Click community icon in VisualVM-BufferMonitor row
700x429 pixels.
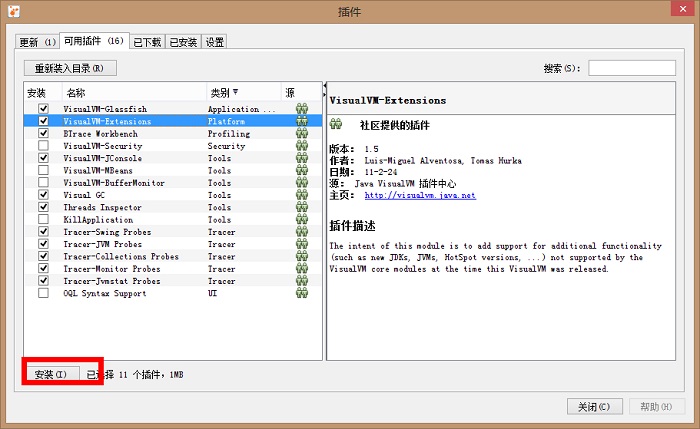302,182
